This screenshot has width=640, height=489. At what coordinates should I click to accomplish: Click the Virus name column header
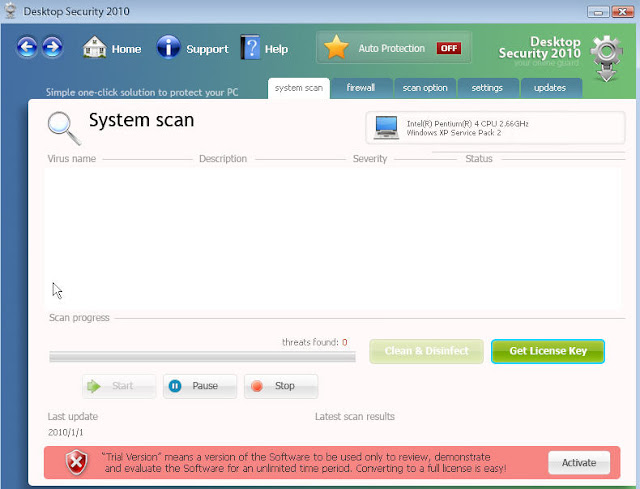click(x=72, y=159)
